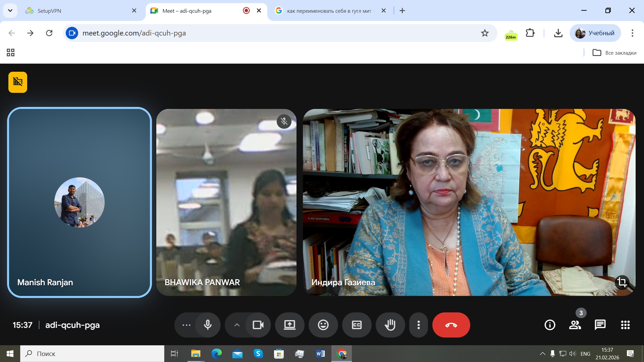Open the chat with everyone panel
The height and width of the screenshot is (362, 644).
600,325
